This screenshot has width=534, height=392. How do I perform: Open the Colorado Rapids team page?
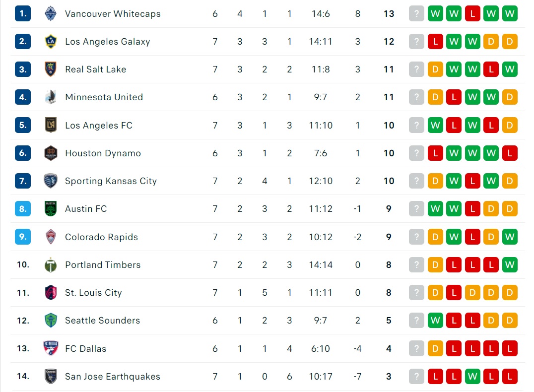101,237
